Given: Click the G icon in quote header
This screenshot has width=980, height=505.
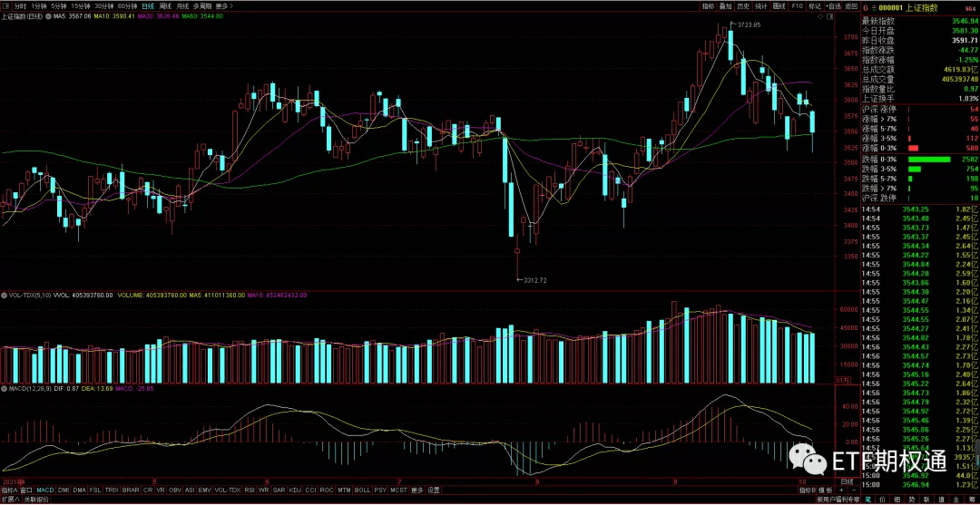Looking at the screenshot, I should (865, 6).
